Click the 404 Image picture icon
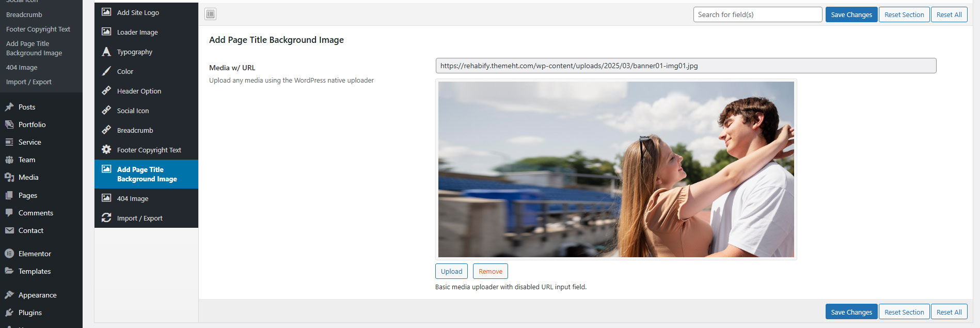Viewport: 980px width, 328px height. [106, 198]
